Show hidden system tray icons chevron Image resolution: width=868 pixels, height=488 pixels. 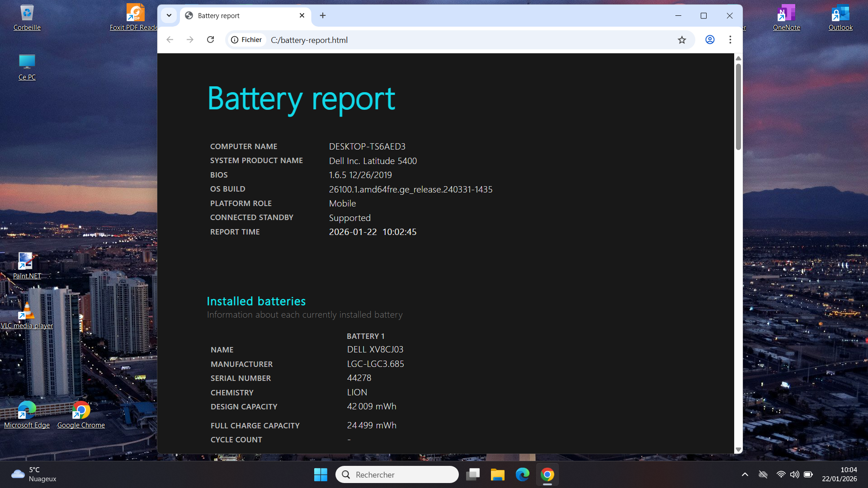tap(745, 474)
